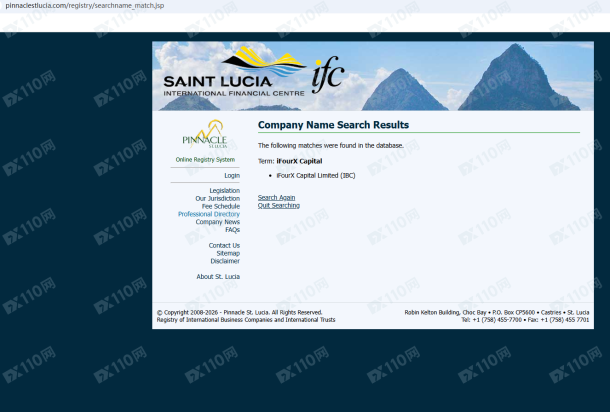Click the search term iFourX Capital
This screenshot has width=610, height=412.
pos(299,161)
